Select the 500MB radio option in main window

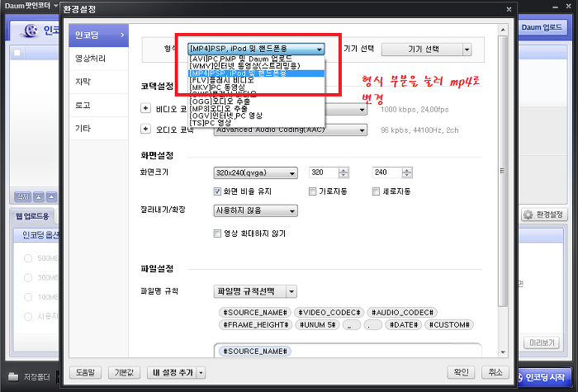point(27,258)
